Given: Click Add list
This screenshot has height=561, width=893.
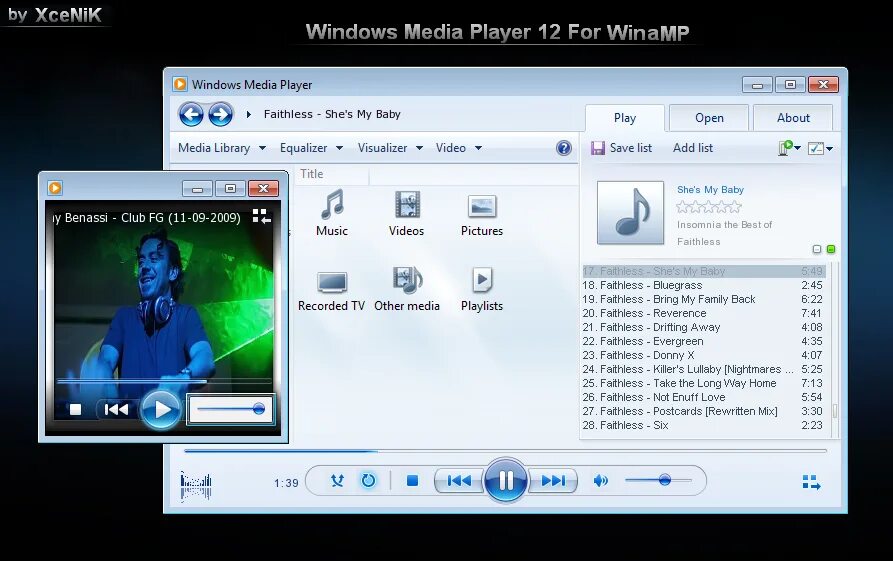Looking at the screenshot, I should coord(693,148).
